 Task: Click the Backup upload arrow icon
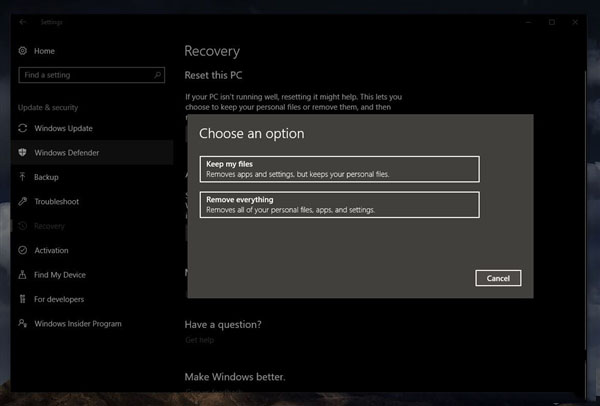(x=23, y=177)
